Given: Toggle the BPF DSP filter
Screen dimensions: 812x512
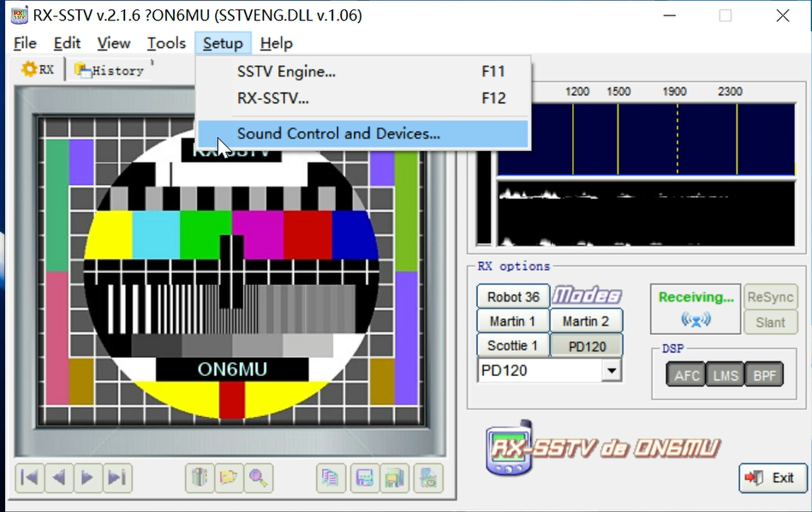Looking at the screenshot, I should [x=764, y=375].
